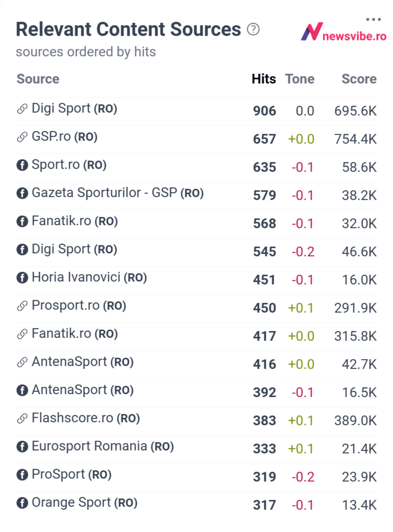Sort table by Tone column

click(x=300, y=79)
